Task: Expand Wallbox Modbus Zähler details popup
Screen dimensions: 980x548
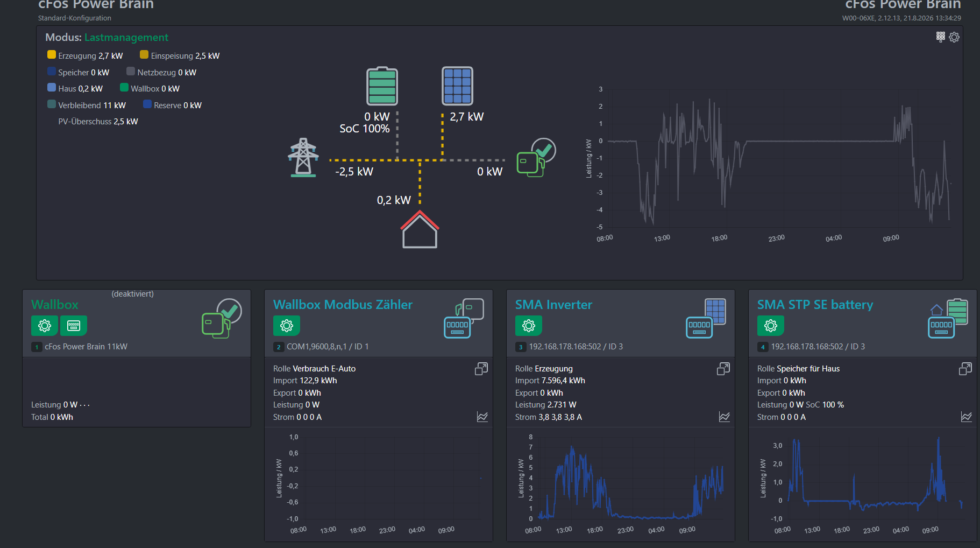Action: [481, 369]
